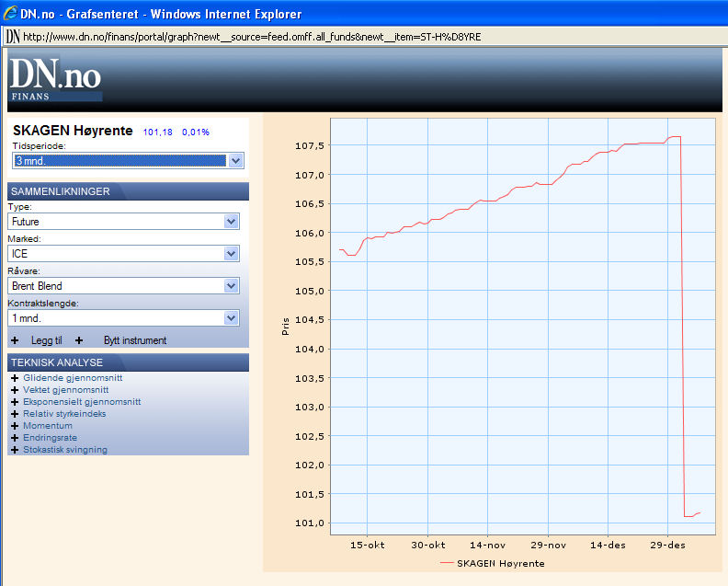This screenshot has width=728, height=586.
Task: Add Endringsrate indicator
Action: pos(51,438)
